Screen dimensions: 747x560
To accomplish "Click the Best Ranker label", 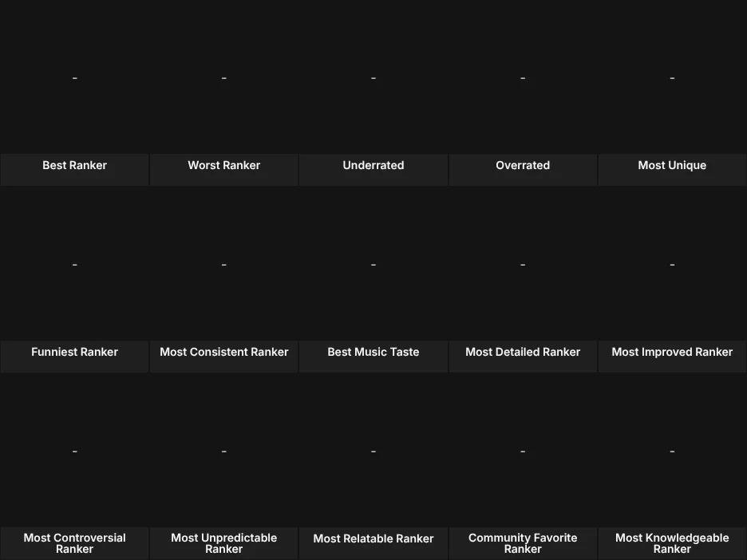I will 75,165.
